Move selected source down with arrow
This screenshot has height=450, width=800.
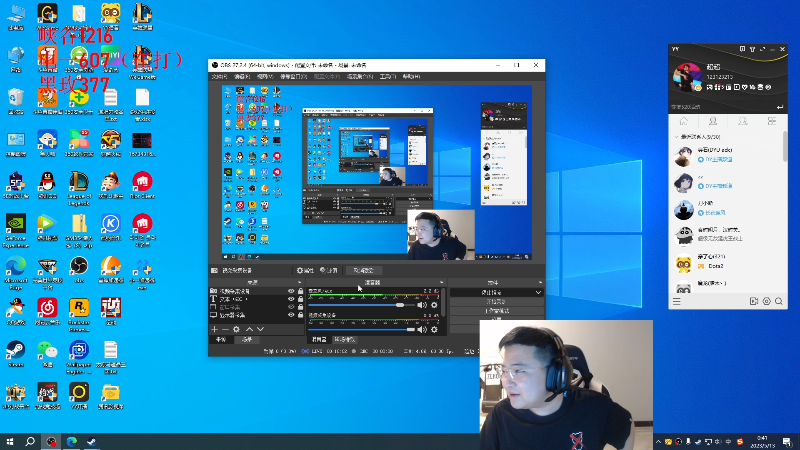tap(260, 330)
